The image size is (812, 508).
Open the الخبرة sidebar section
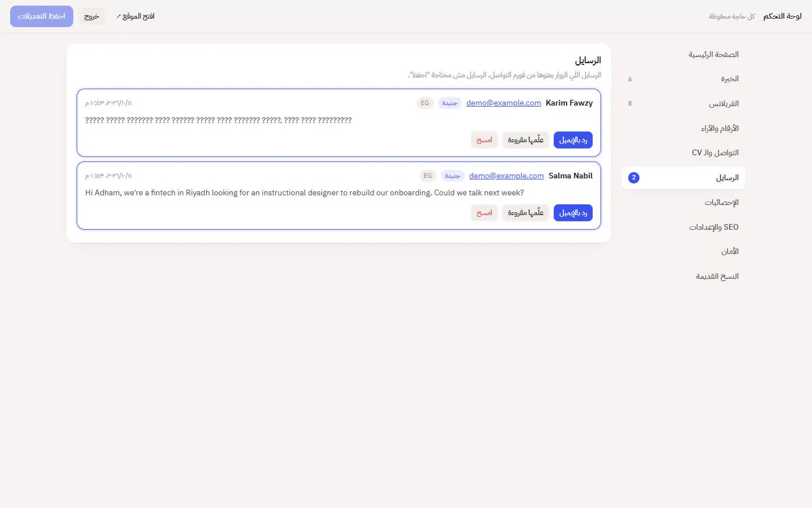tap(683, 79)
